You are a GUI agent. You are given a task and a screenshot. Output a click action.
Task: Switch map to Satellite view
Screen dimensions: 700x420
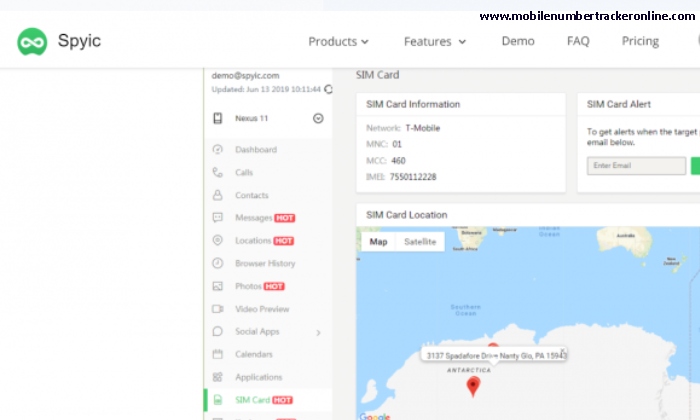point(419,242)
